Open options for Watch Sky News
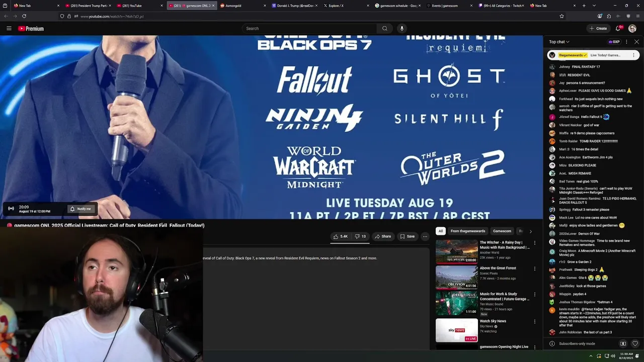 click(534, 321)
